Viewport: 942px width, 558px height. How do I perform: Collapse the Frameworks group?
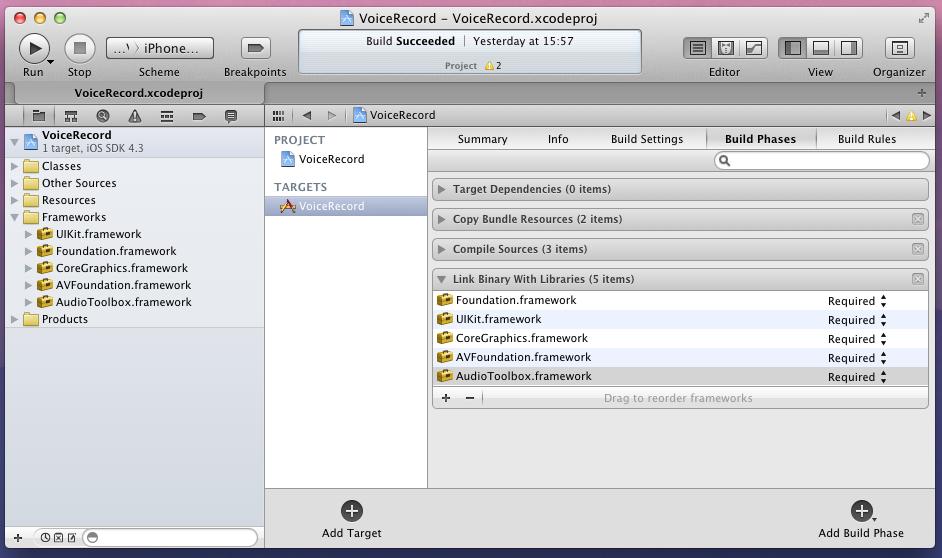[x=14, y=217]
